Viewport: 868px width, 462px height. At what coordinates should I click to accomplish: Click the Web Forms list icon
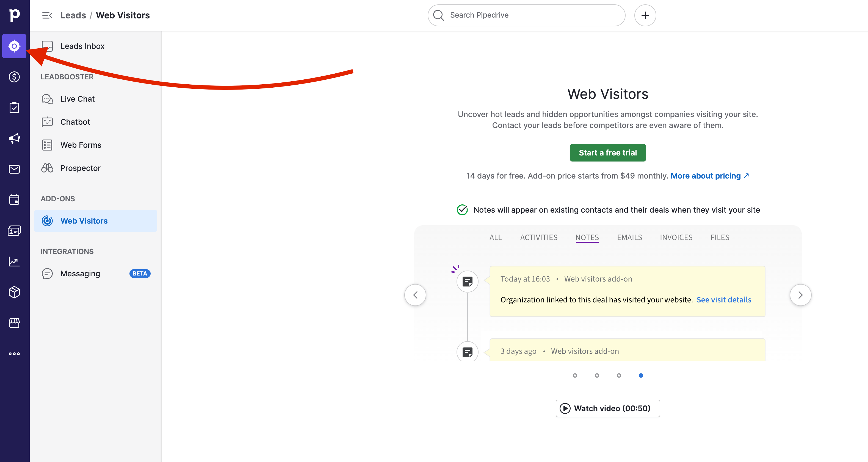click(x=47, y=145)
